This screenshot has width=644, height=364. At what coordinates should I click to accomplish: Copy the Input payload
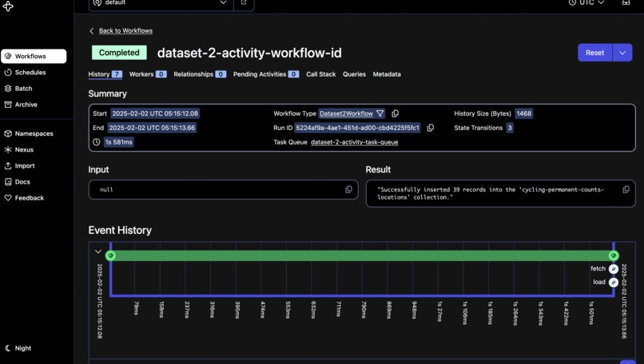coord(348,189)
